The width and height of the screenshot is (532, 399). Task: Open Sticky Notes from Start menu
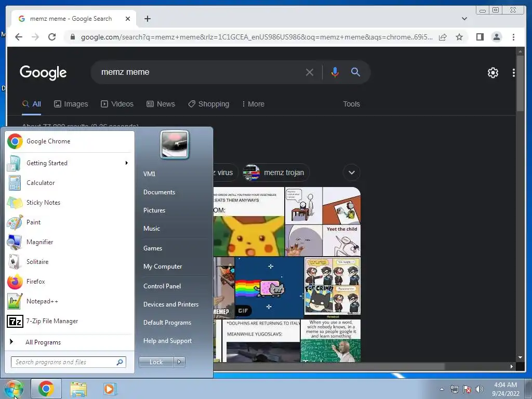(70, 203)
